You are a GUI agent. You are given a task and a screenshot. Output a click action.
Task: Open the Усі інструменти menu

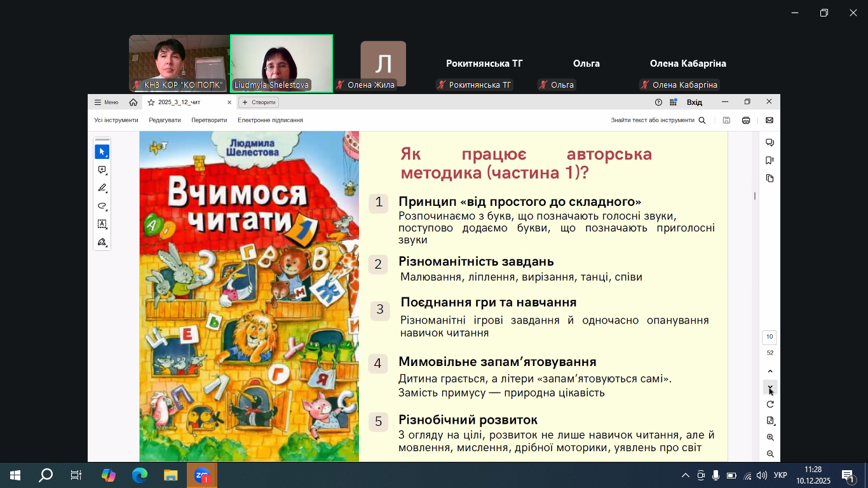116,120
